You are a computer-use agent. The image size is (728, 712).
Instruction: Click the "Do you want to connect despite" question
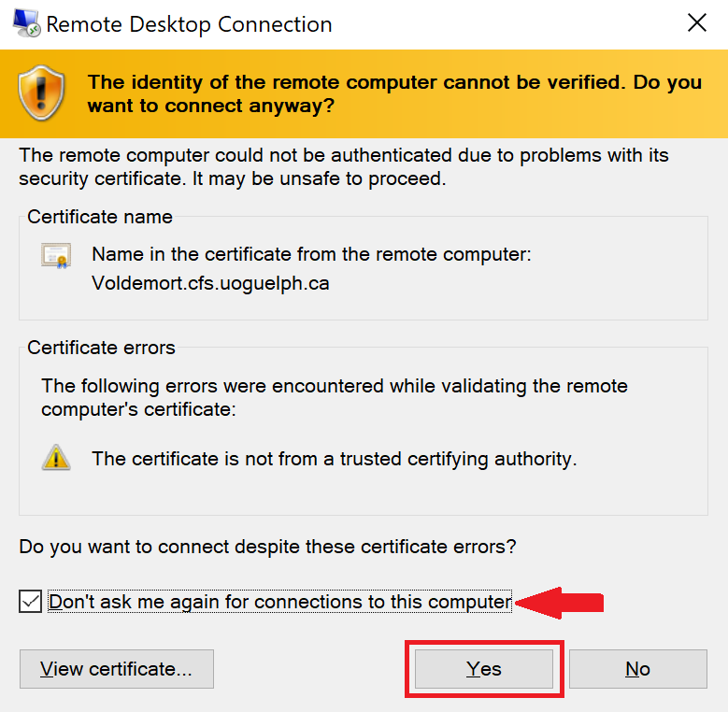pyautogui.click(x=267, y=547)
